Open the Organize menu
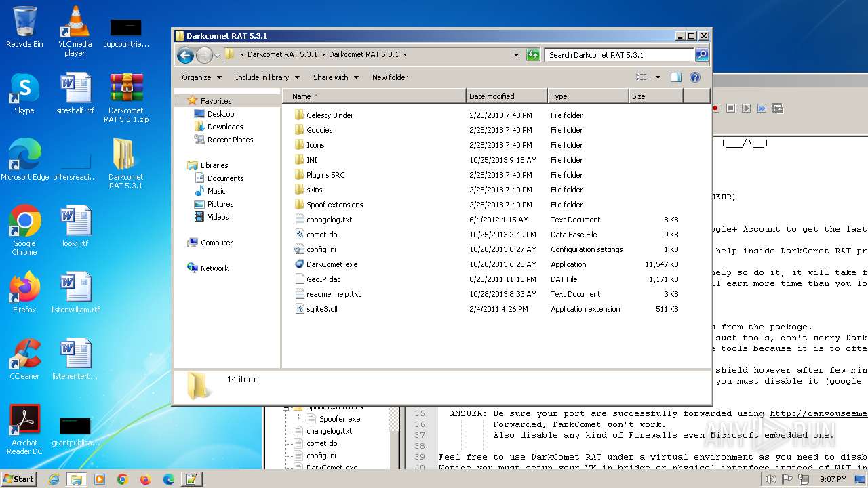Image resolution: width=868 pixels, height=488 pixels. click(201, 77)
